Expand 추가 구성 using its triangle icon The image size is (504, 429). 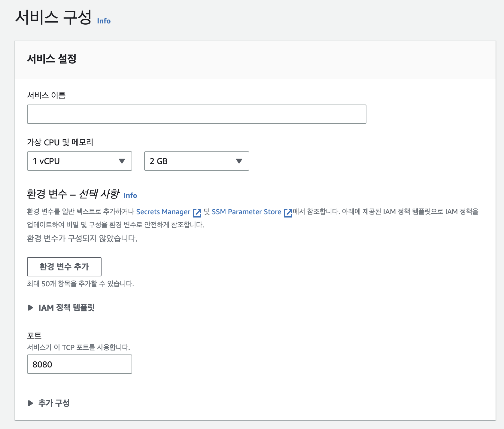(30, 403)
